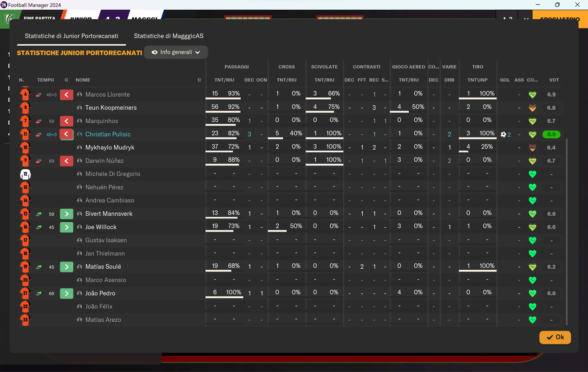Screen dimensions: 588x372
Task: Click Christian Pulisic's goal ball icon
Action: (x=503, y=134)
